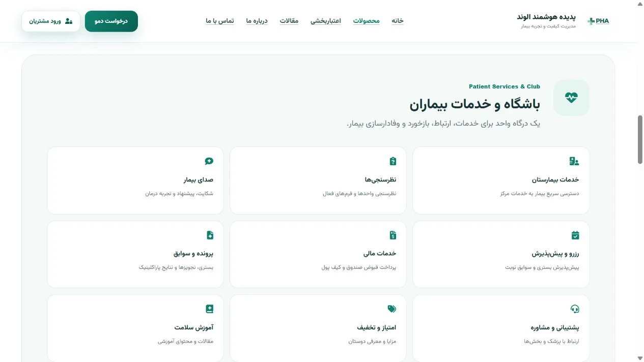Open the صدای بیمار card title
644x362 pixels.
(199, 180)
